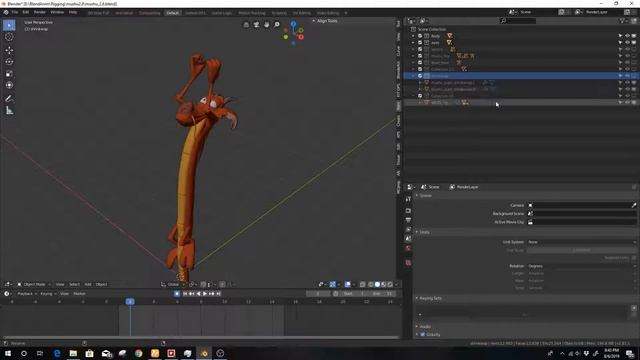640x360 pixels.
Task: Toggle selectable arrow icon for Body collection
Action: tap(620, 36)
